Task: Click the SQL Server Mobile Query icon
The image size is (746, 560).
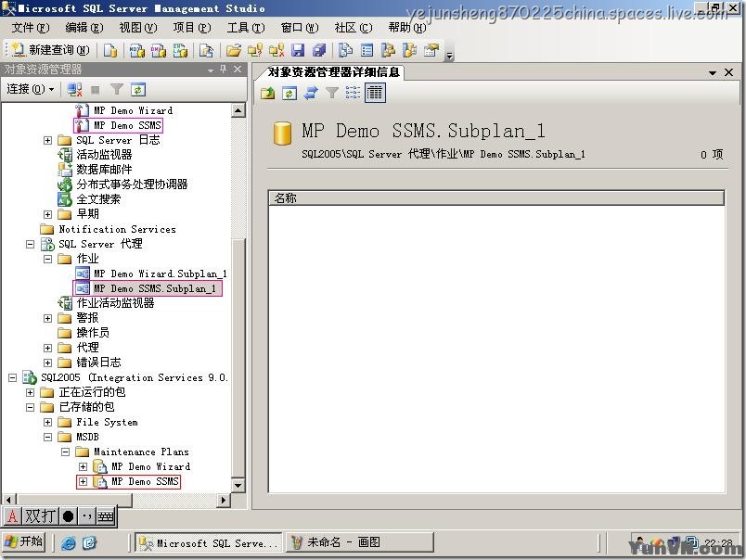Action: pyautogui.click(x=207, y=50)
